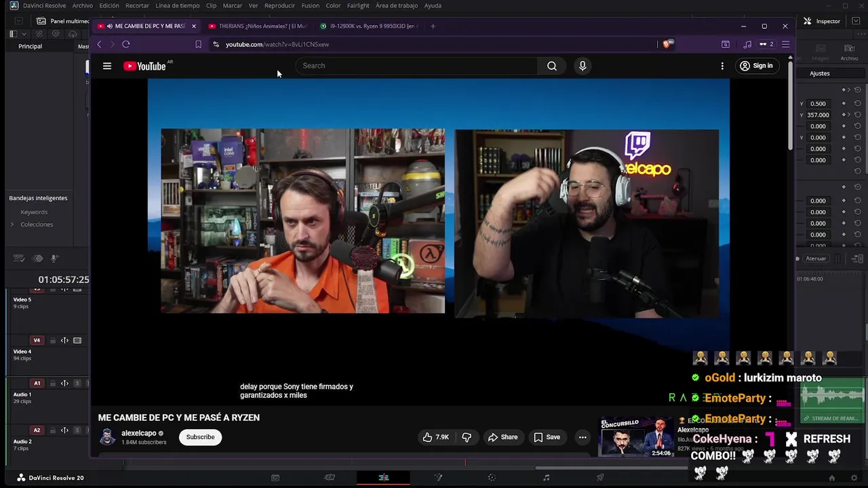Subscribe to the alexelcapo channel
This screenshot has width=868, height=488.
[x=200, y=437]
